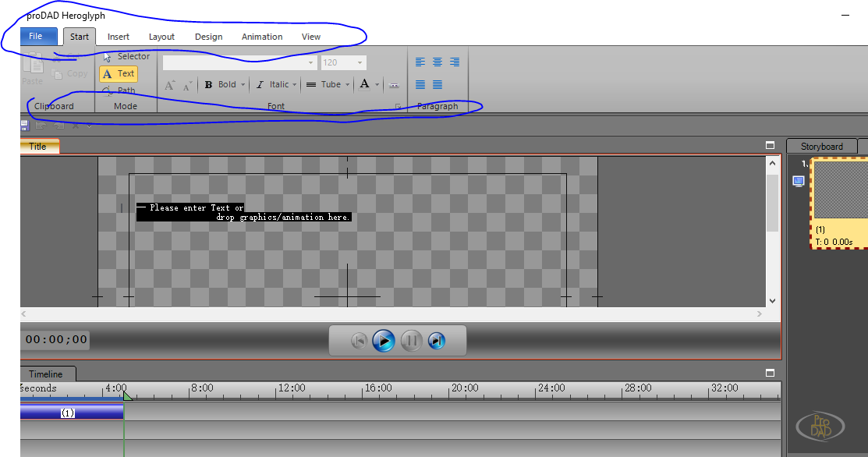Click the decrease font size icon
This screenshot has width=868, height=457.
pos(187,85)
